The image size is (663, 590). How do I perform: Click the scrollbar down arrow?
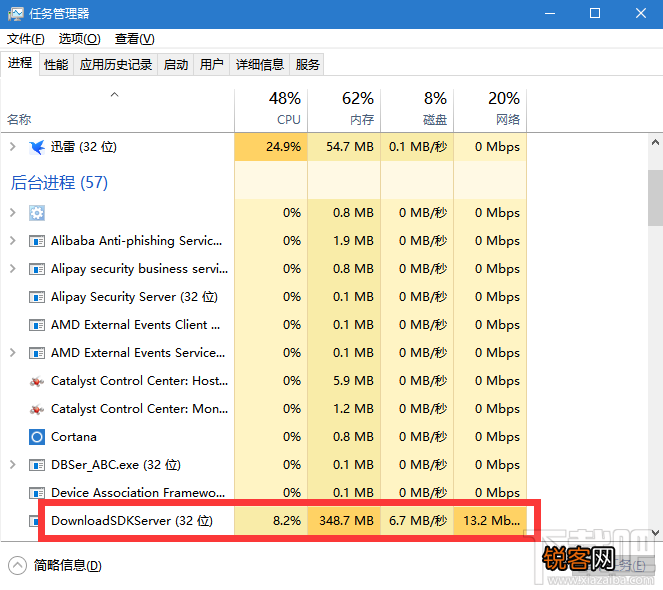tap(655, 532)
